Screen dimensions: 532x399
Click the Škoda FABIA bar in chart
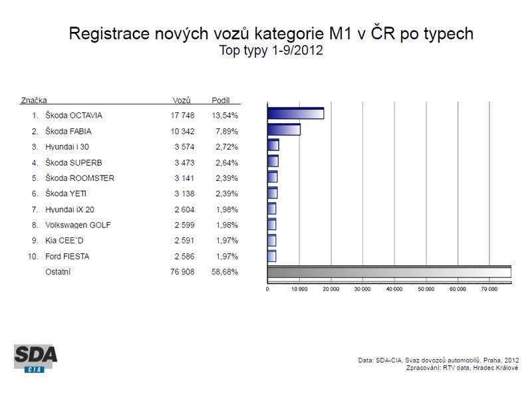pyautogui.click(x=284, y=129)
